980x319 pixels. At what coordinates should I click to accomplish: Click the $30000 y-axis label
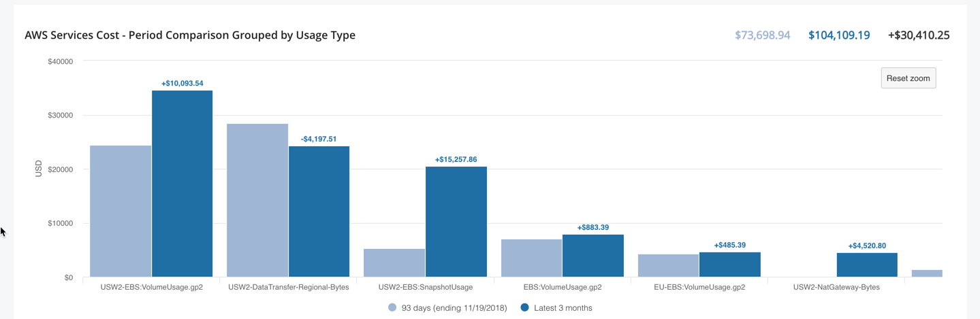(60, 115)
